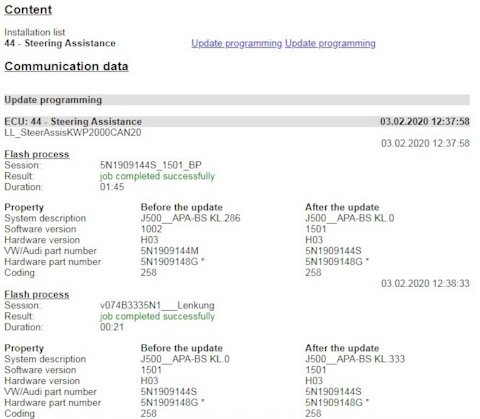
Task: Click the gray Update programming section bar
Action: 237,100
